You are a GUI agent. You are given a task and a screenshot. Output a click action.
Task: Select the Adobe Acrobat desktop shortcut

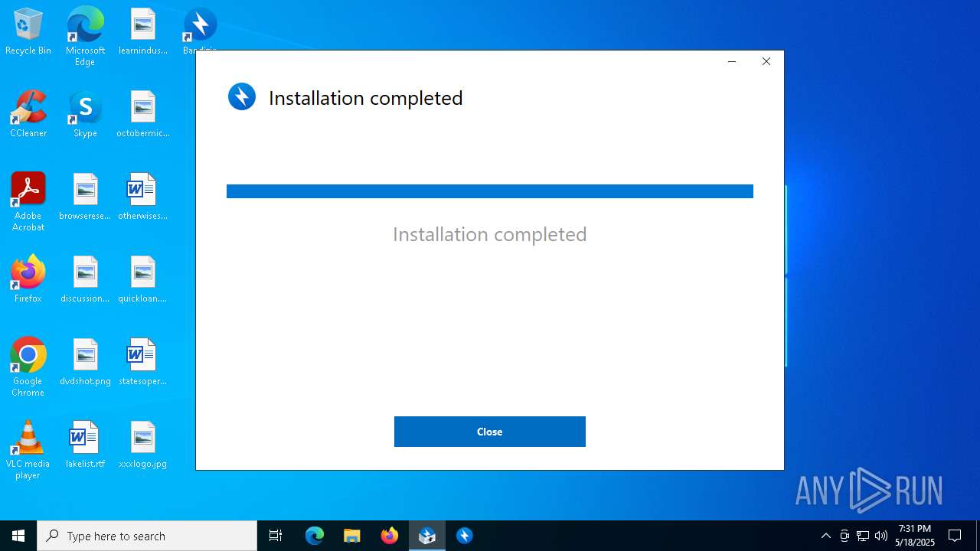tap(28, 202)
